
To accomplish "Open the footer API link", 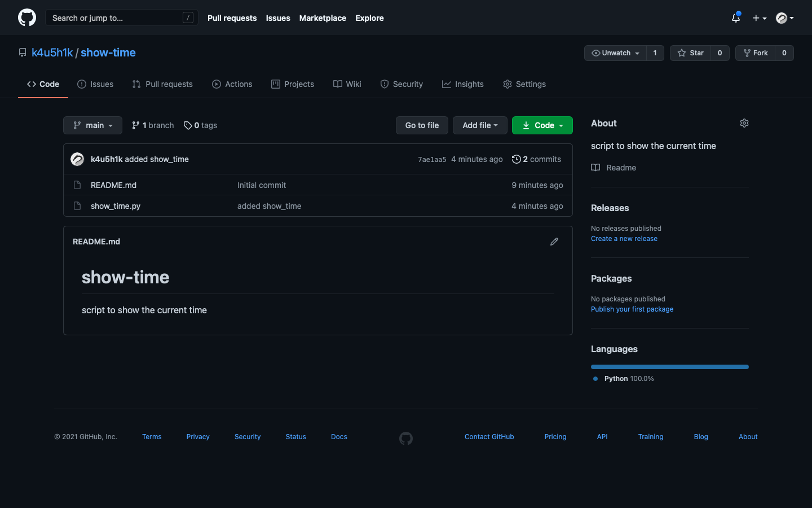I will pyautogui.click(x=602, y=437).
